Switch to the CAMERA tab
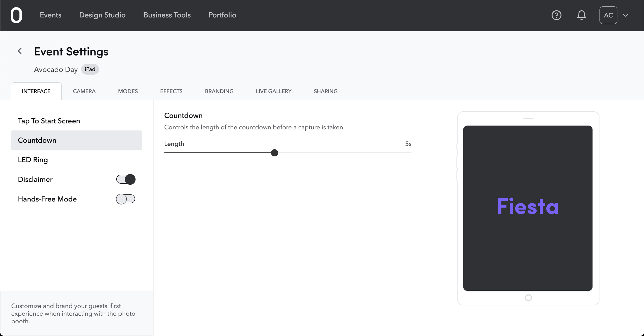Screen dimensions: 644x336 (84, 91)
